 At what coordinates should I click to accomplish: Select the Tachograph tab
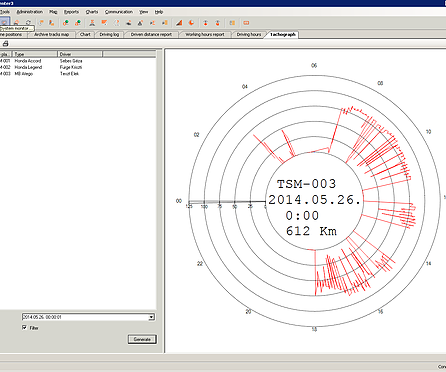(283, 34)
